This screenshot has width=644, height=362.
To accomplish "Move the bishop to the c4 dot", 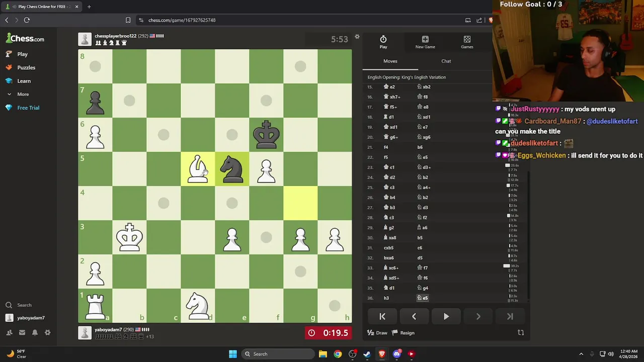I will (164, 203).
